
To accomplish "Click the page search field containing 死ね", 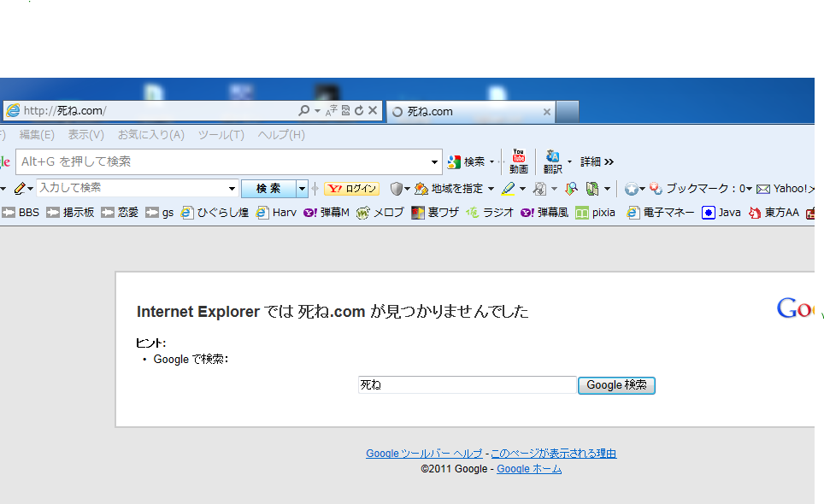I will 468,384.
